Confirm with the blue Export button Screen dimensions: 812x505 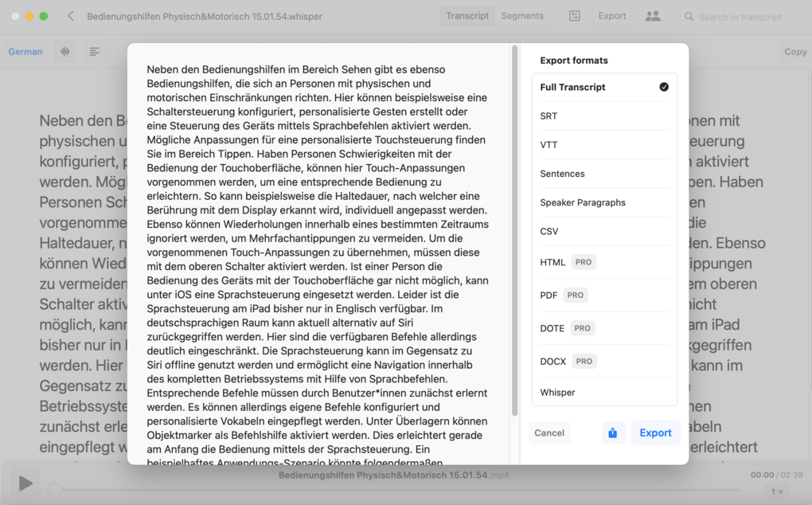coord(655,433)
